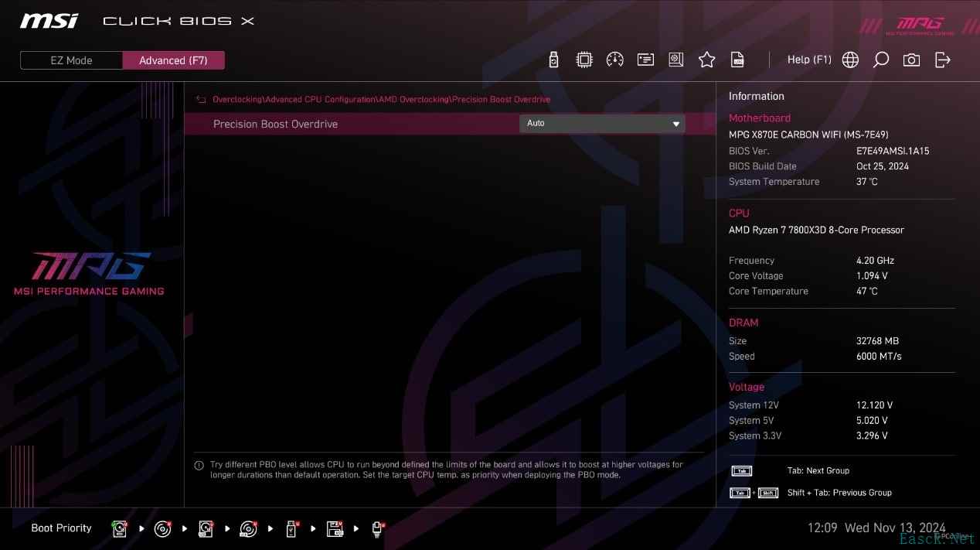The width and height of the screenshot is (980, 550).
Task: Click the exit door arrow icon
Action: 942,60
